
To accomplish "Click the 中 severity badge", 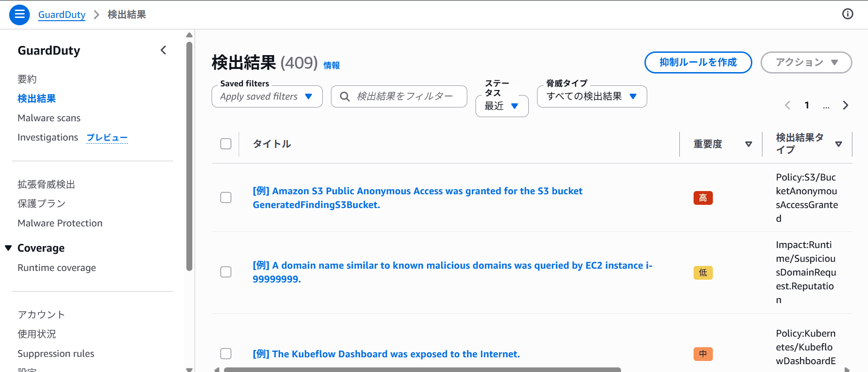I will pyautogui.click(x=703, y=354).
